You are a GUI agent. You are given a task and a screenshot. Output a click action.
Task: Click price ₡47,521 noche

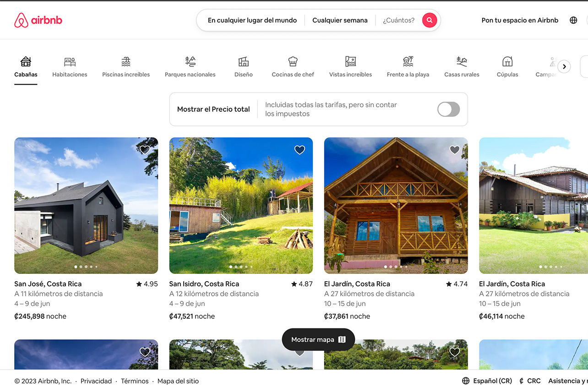(x=192, y=316)
